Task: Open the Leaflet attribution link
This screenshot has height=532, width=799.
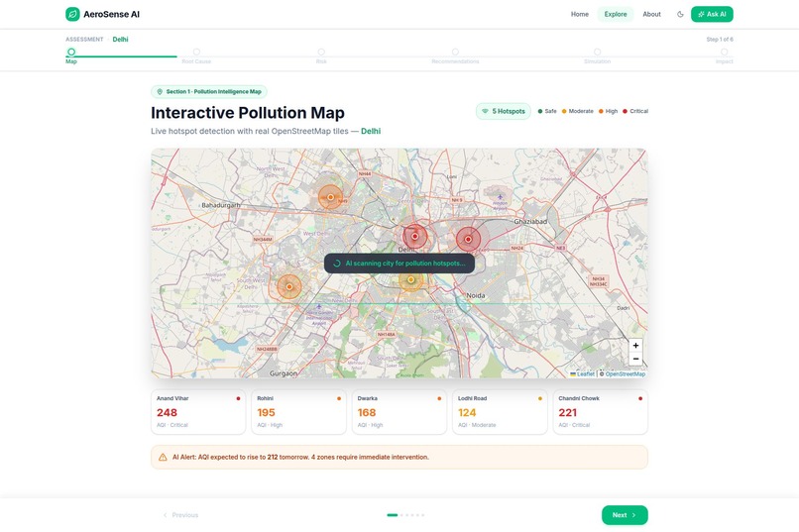Action: [583, 373]
